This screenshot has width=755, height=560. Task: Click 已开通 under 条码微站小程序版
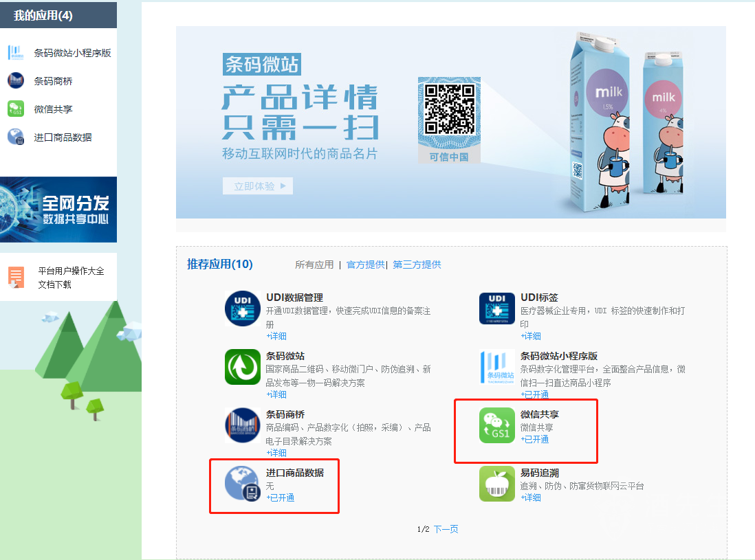534,395
